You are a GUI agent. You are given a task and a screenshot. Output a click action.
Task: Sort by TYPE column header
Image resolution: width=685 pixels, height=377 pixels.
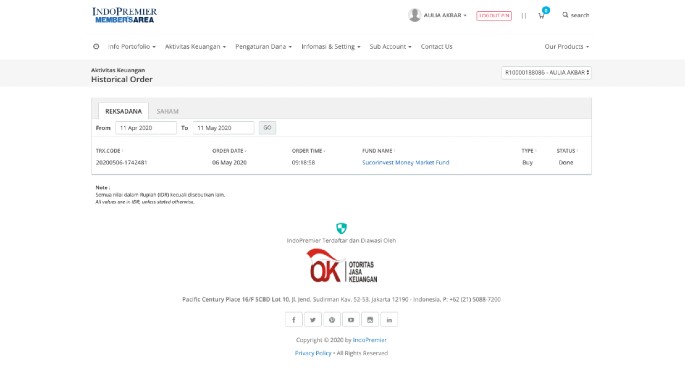pyautogui.click(x=528, y=151)
